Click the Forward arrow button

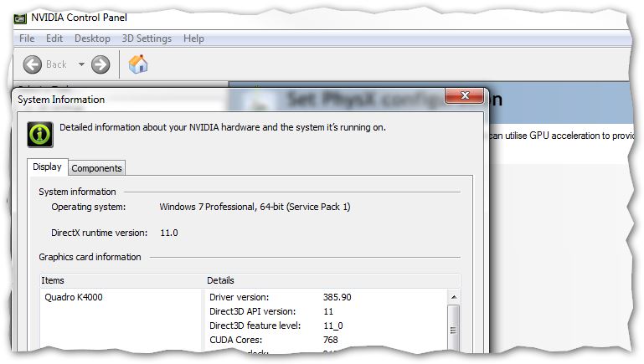(x=100, y=64)
